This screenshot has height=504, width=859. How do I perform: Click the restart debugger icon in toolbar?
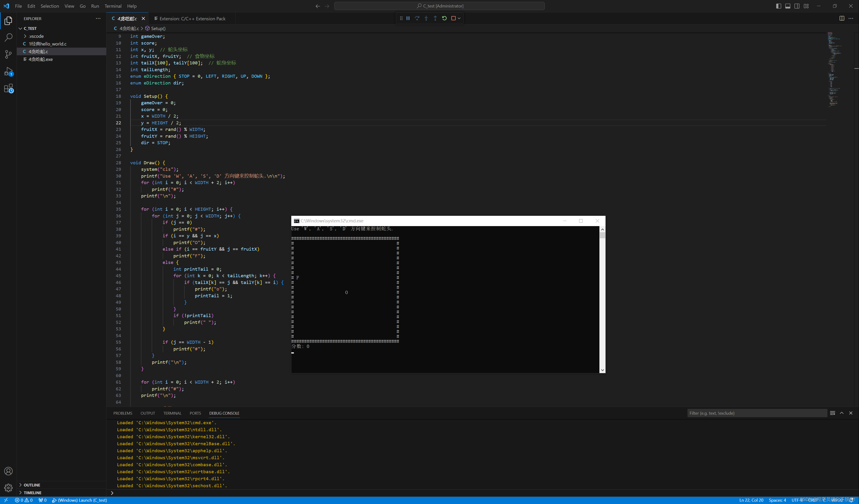click(x=444, y=18)
